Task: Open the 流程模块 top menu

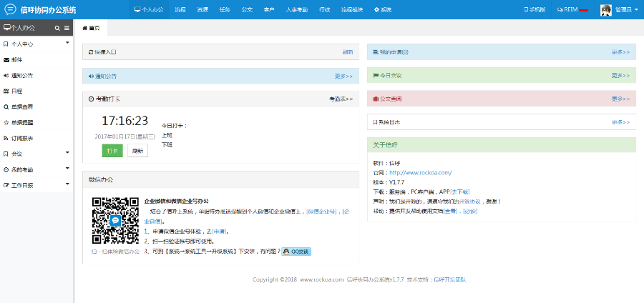Action: (352, 9)
